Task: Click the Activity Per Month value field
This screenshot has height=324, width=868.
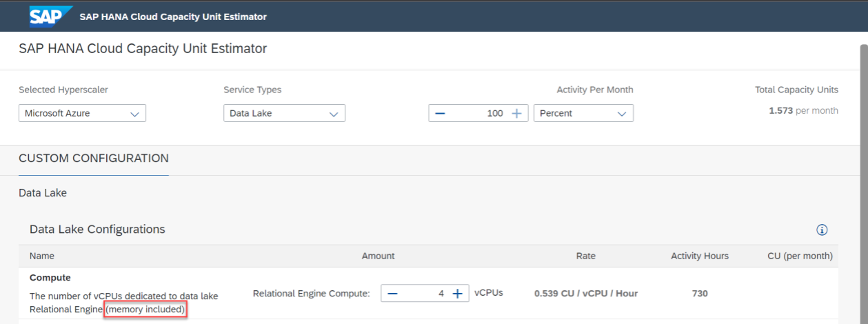Action: [478, 113]
